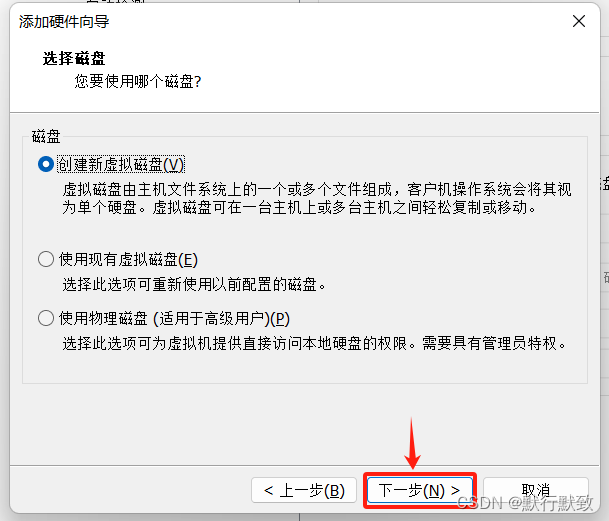This screenshot has height=521, width=609.
Task: Select the 使用物理磁盘 radio button circle
Action: tap(46, 318)
